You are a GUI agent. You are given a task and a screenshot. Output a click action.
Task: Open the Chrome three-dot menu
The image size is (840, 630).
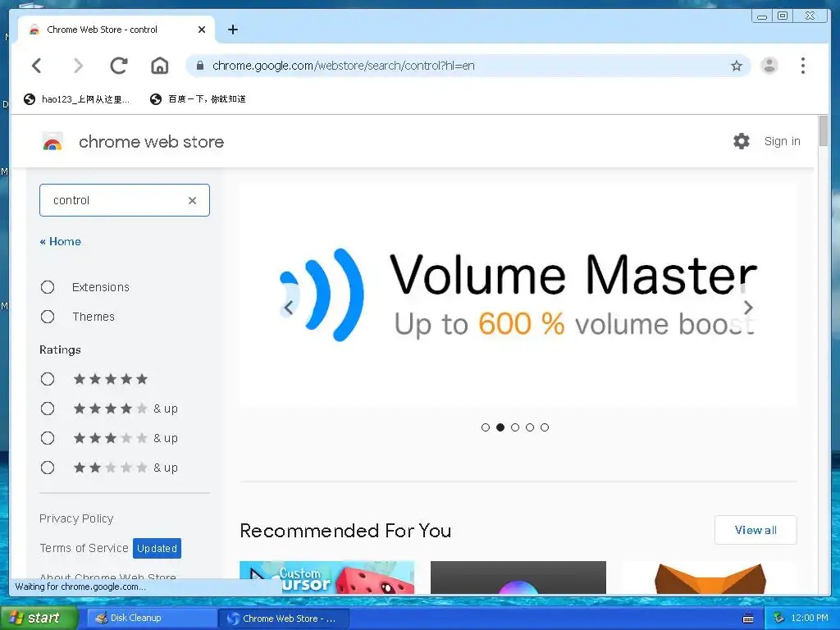[x=802, y=66]
